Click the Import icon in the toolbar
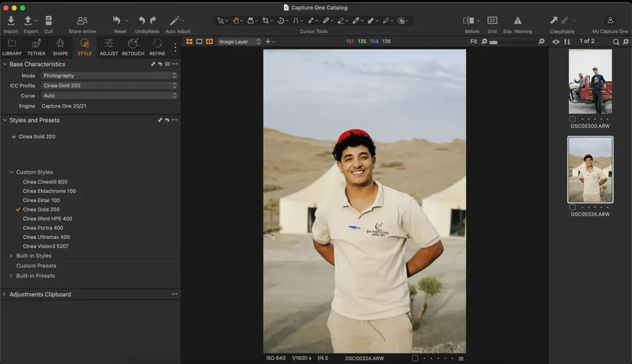 coord(11,20)
